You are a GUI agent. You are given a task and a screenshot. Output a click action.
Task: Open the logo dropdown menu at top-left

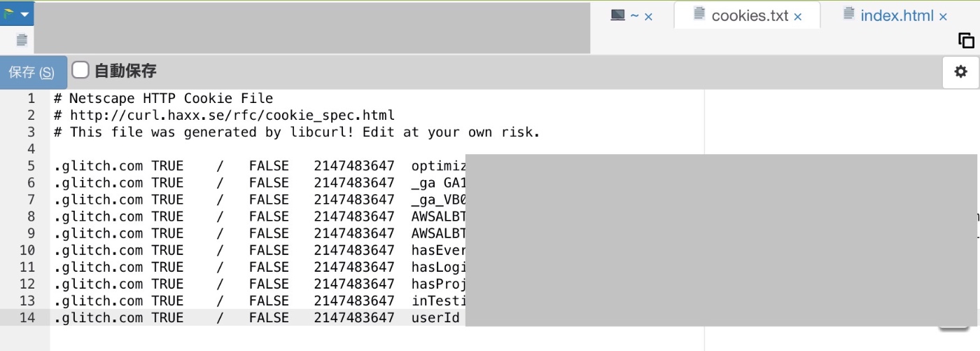coord(16,14)
